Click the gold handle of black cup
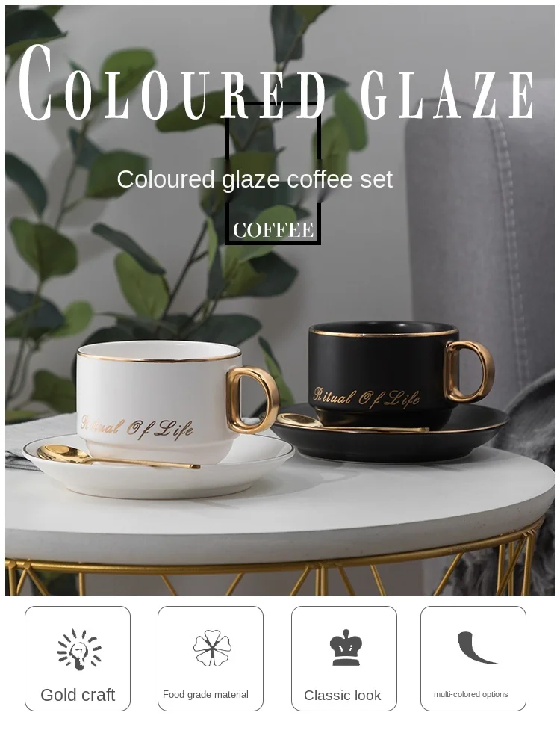 coord(469,372)
